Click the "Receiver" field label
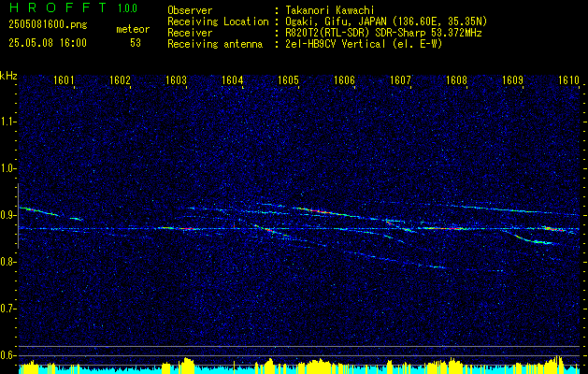This screenshot has width=588, height=374. [x=190, y=33]
